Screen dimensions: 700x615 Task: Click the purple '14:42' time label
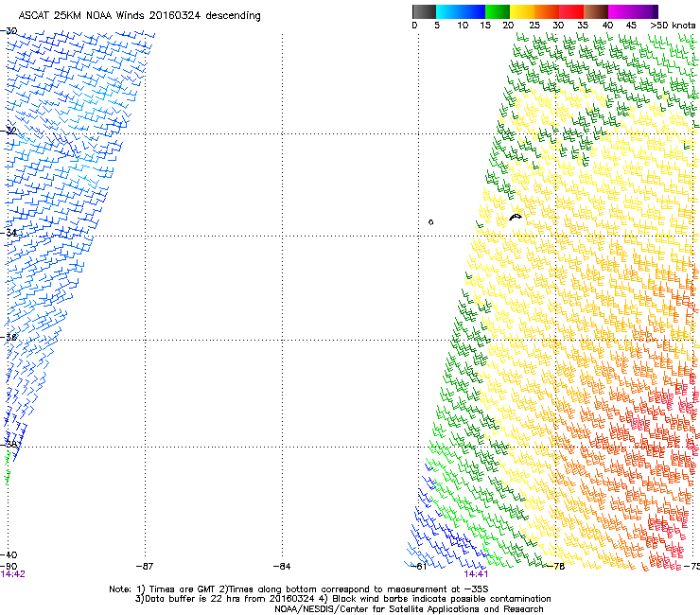13,574
